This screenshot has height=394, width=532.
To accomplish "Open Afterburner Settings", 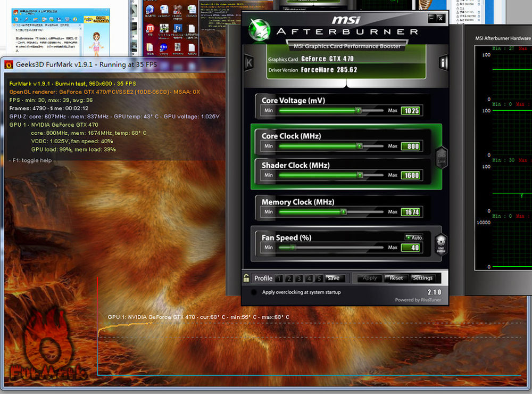I will [423, 278].
